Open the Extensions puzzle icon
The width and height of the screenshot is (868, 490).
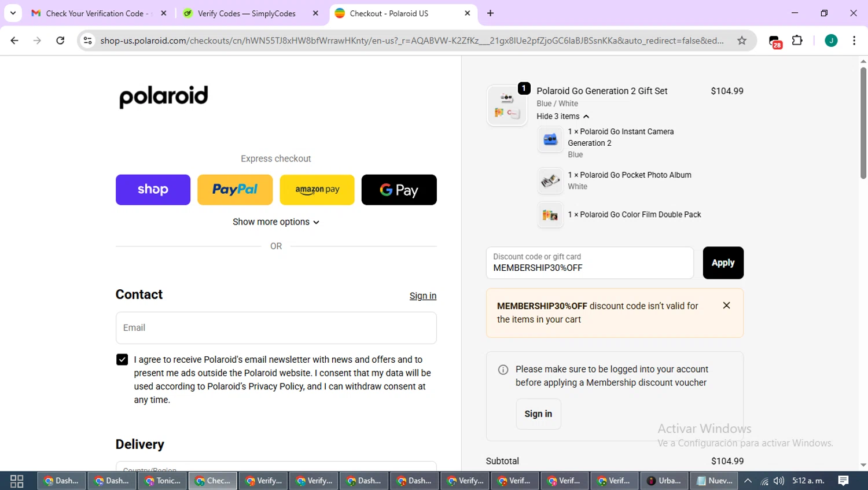pos(797,40)
